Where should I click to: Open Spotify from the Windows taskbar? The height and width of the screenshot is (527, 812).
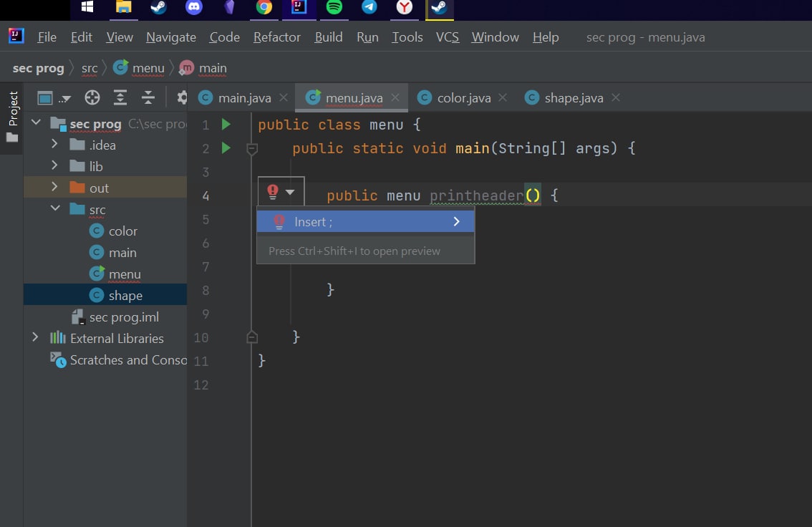point(334,7)
